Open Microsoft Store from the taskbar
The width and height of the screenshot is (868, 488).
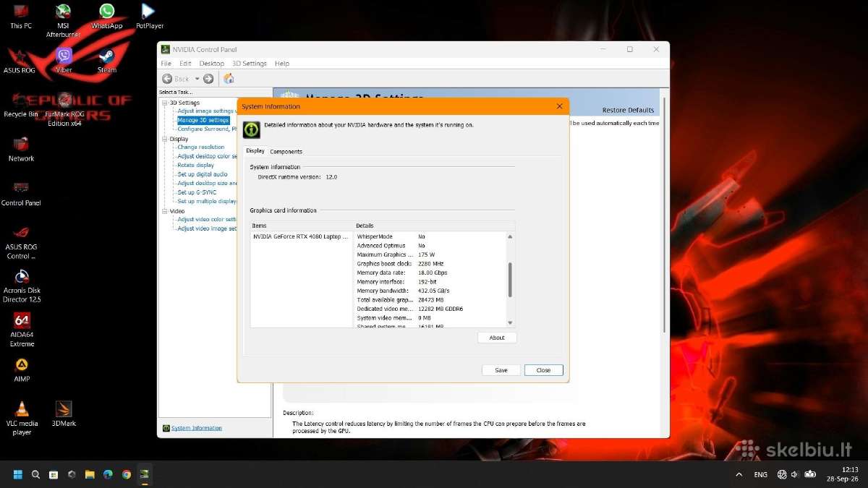(54, 475)
